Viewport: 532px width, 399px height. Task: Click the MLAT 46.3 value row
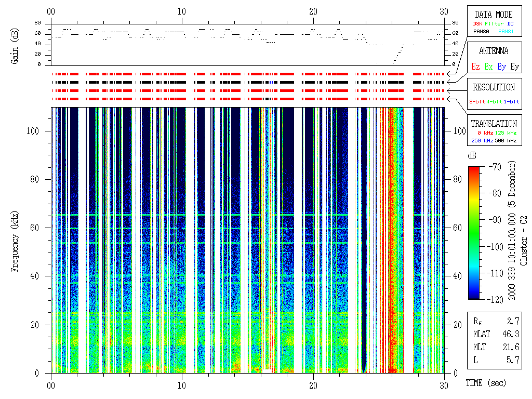[x=494, y=334]
